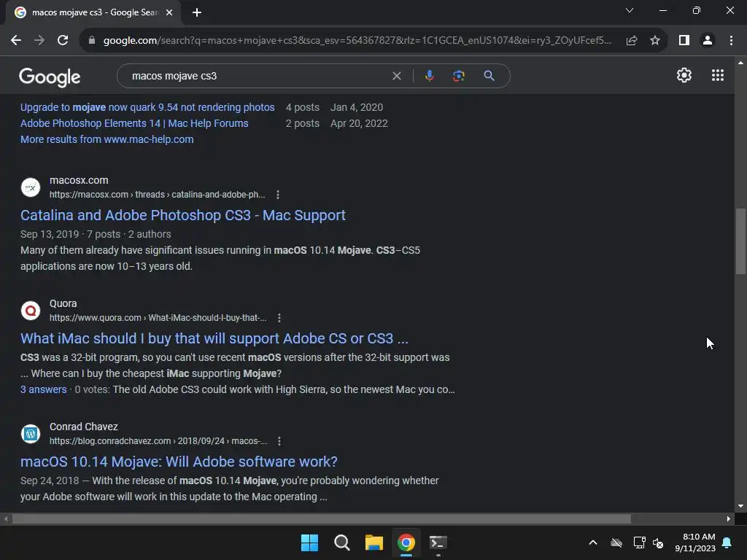Open Adobe Photoshop Elements 14 forum link
The width and height of the screenshot is (747, 560).
(x=134, y=123)
